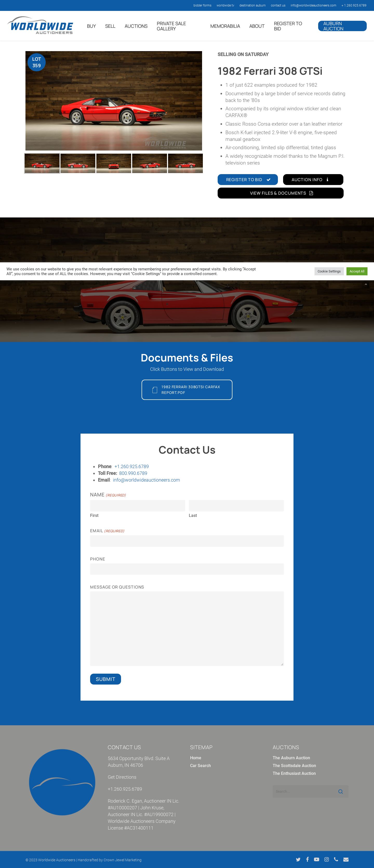Click the phone icon in footer
Image resolution: width=374 pixels, height=868 pixels.
coord(336,859)
